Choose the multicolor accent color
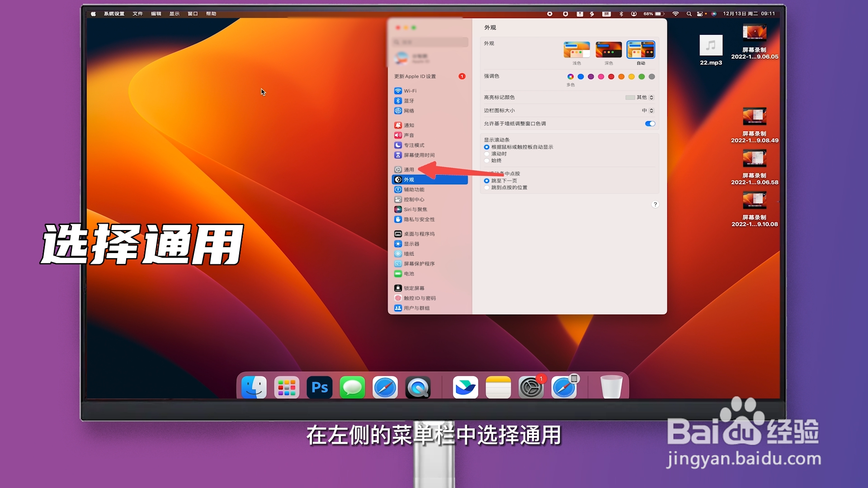The width and height of the screenshot is (868, 488). [571, 76]
